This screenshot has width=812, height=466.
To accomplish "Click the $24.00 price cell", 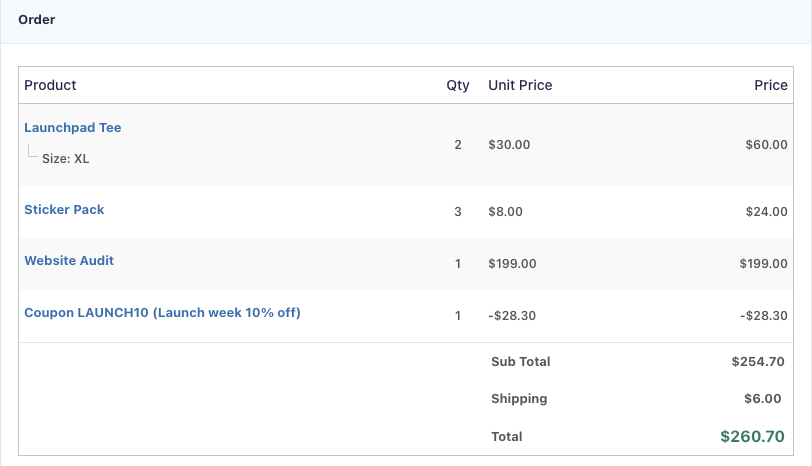I will (766, 212).
